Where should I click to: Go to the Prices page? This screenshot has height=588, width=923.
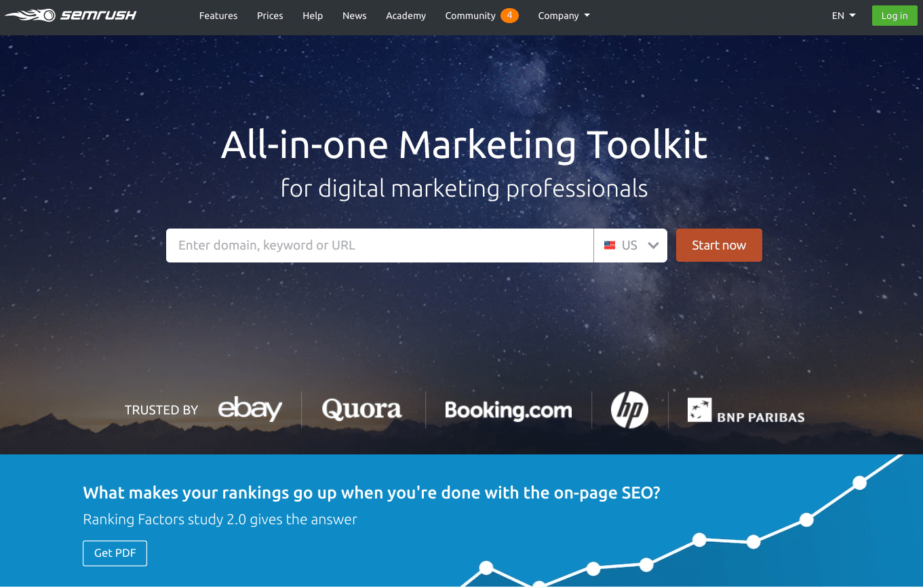click(x=270, y=16)
